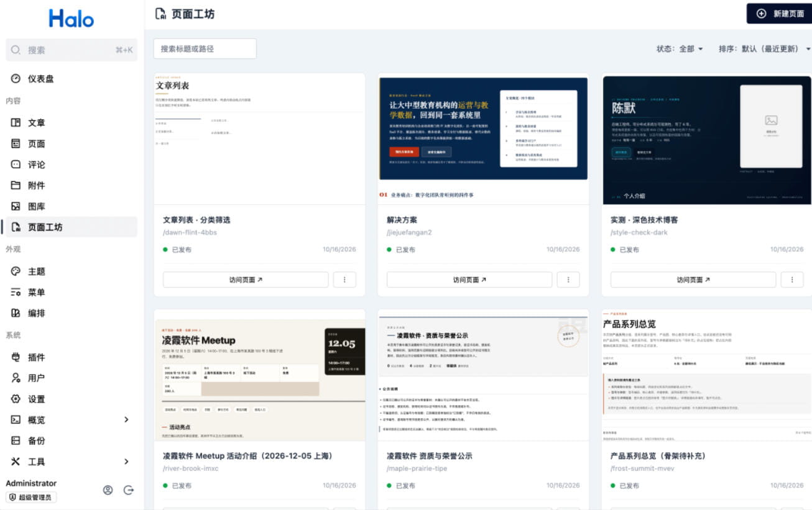Click the title 凌霞软件 Meetup 活动介绍
The image size is (812, 510).
click(247, 456)
